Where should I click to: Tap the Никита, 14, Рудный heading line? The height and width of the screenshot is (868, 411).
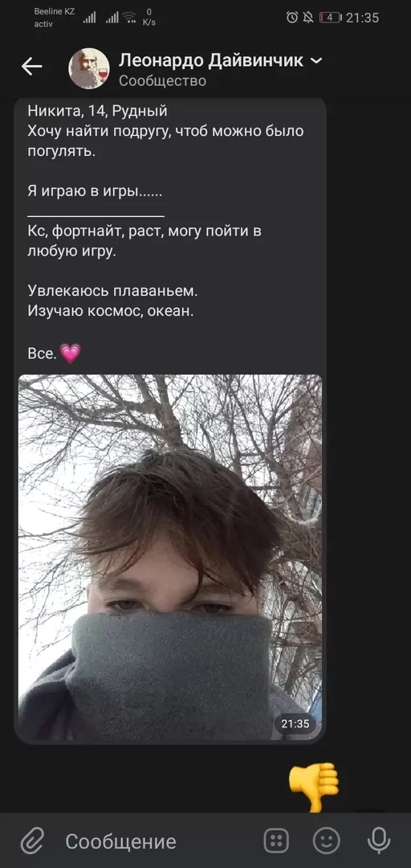(x=97, y=111)
